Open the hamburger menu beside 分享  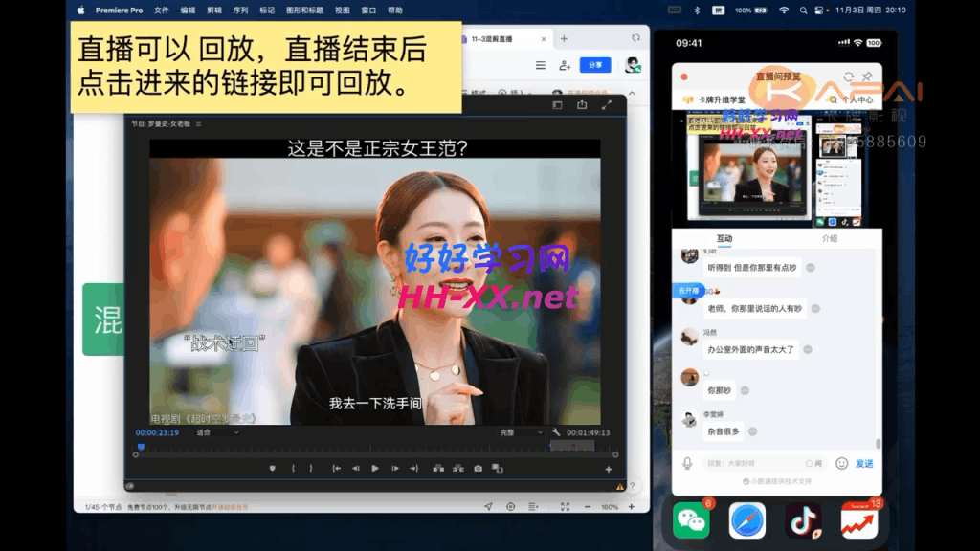point(541,65)
